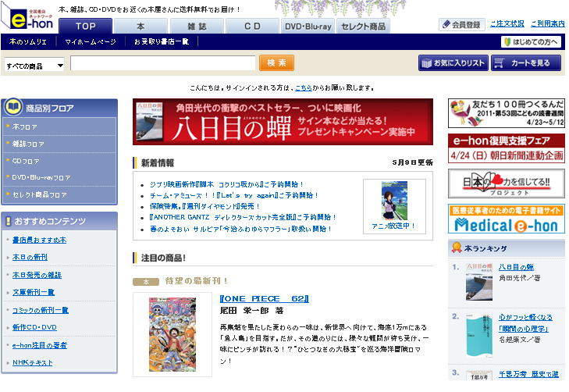Switch to the 本 tab

click(x=140, y=26)
